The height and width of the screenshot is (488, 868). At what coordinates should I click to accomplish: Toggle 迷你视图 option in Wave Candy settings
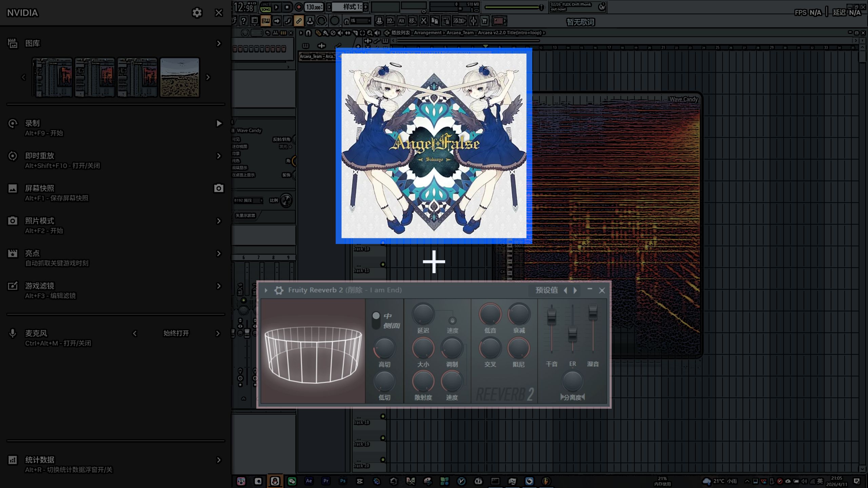point(240,147)
